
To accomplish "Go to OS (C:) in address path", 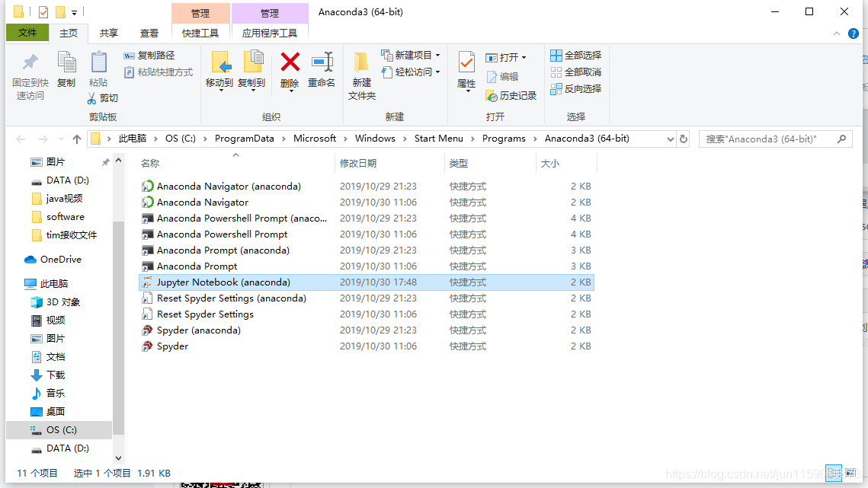I will point(181,139).
